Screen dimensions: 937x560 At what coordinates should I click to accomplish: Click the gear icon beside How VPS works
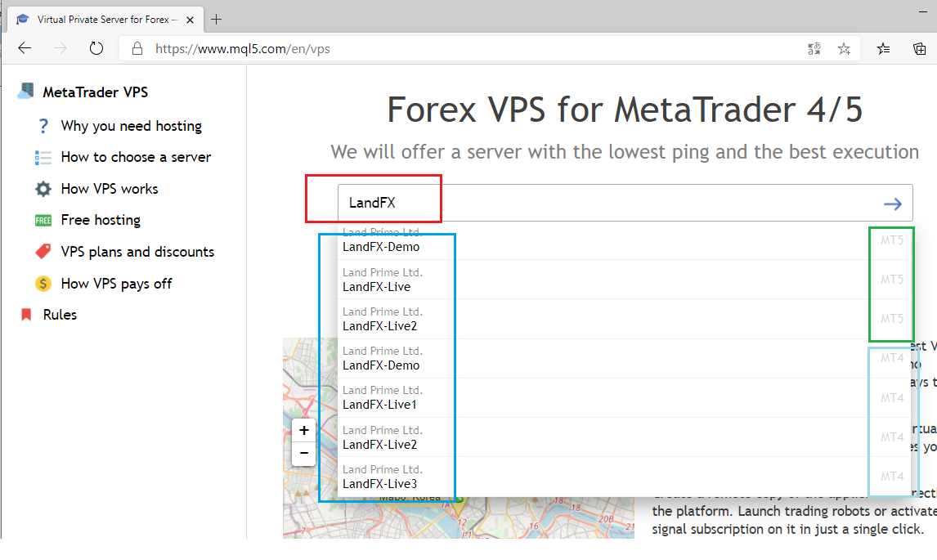pos(43,189)
